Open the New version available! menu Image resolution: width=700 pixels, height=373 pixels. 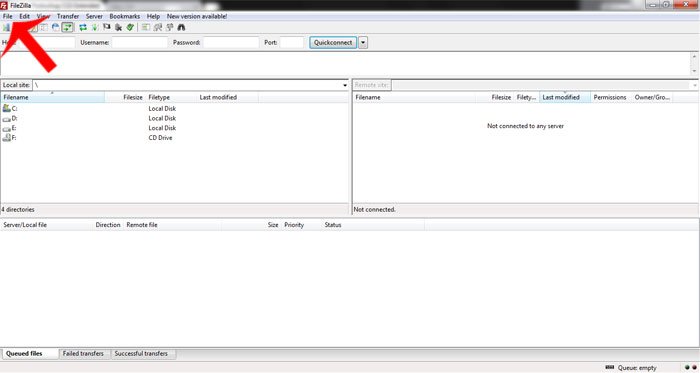pos(197,16)
